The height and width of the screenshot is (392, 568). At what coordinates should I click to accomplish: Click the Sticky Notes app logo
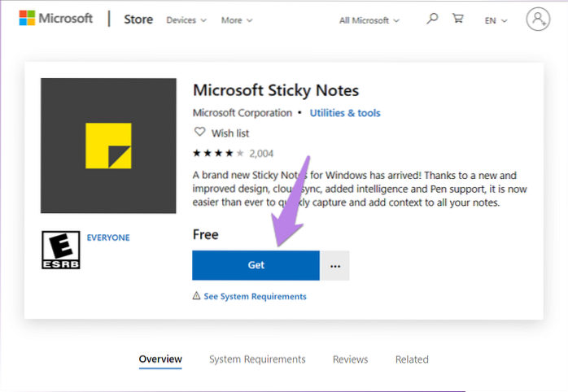pyautogui.click(x=108, y=146)
